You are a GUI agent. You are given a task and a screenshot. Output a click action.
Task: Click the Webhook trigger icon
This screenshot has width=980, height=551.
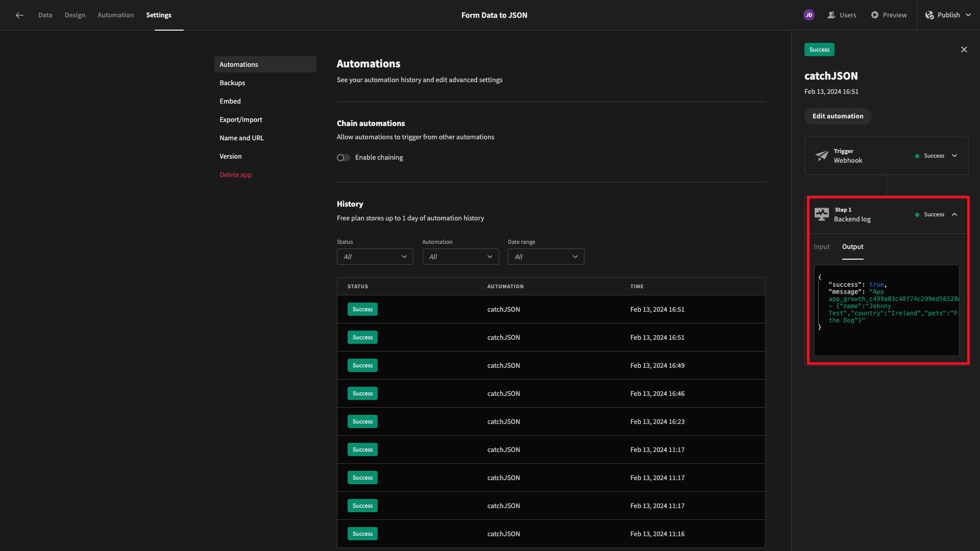(822, 156)
